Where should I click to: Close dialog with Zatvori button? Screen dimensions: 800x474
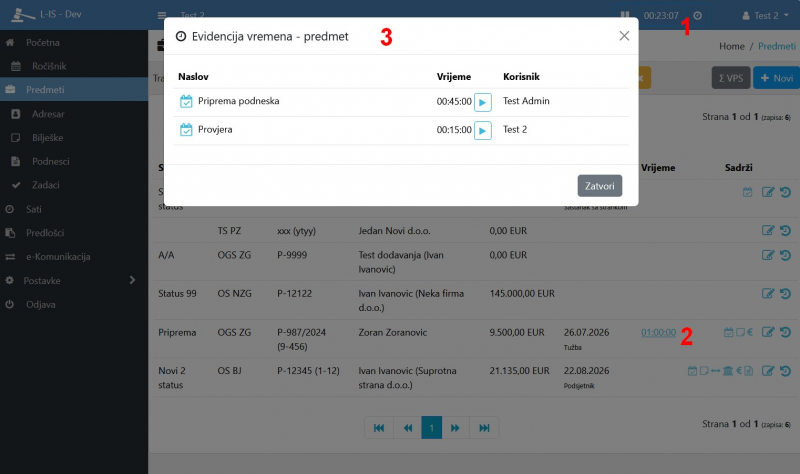(599, 186)
